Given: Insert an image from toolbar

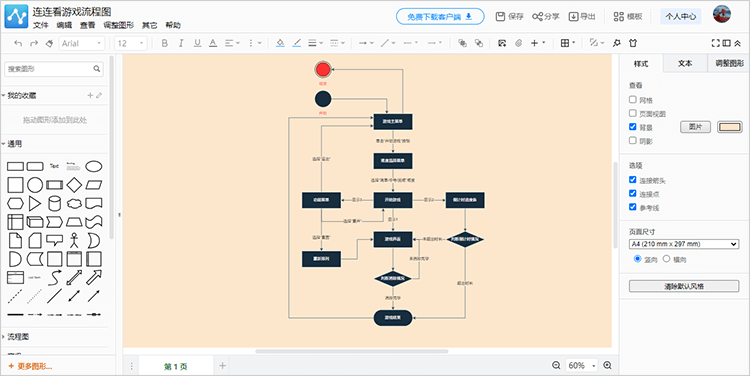Looking at the screenshot, I should 502,43.
